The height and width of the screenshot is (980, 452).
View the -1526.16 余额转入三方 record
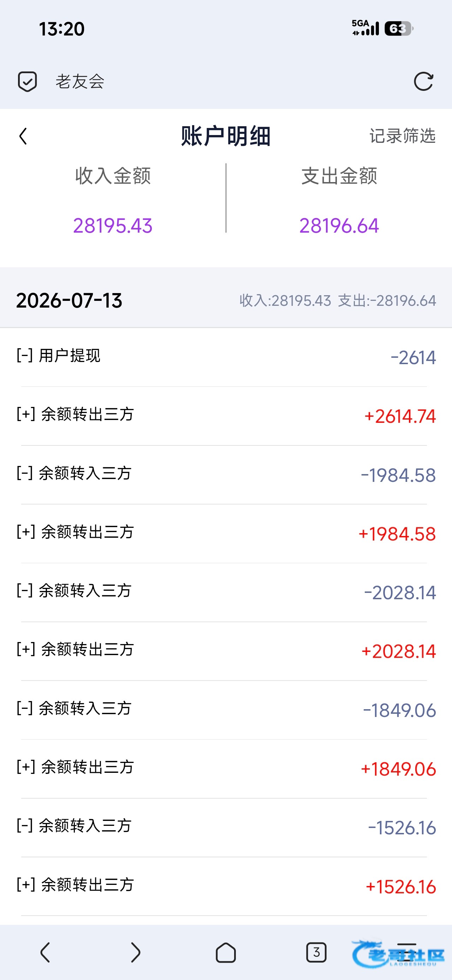[x=226, y=827]
